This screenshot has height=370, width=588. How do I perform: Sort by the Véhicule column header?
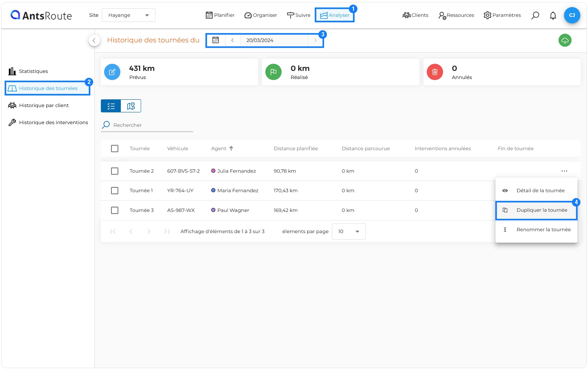178,148
